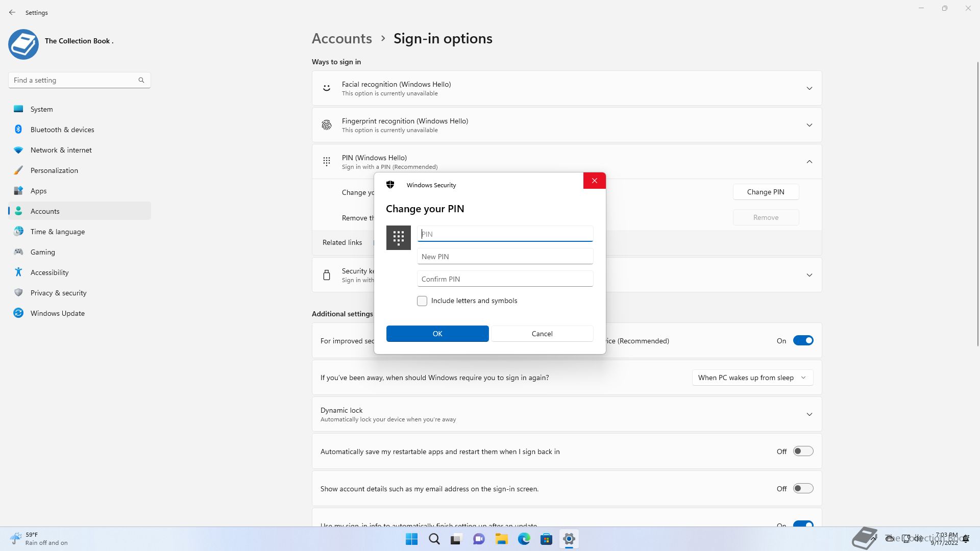Click the Accessibility figure icon
980x551 pixels.
(18, 272)
